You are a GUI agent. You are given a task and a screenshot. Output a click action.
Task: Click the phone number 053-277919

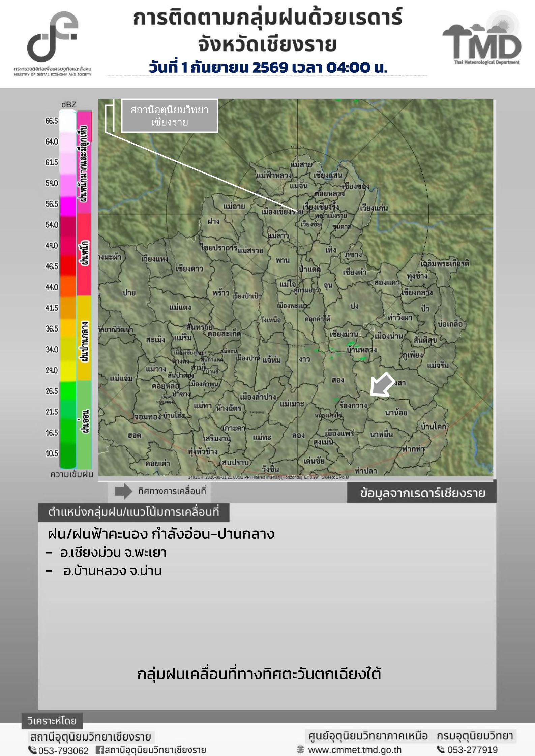tap(472, 750)
